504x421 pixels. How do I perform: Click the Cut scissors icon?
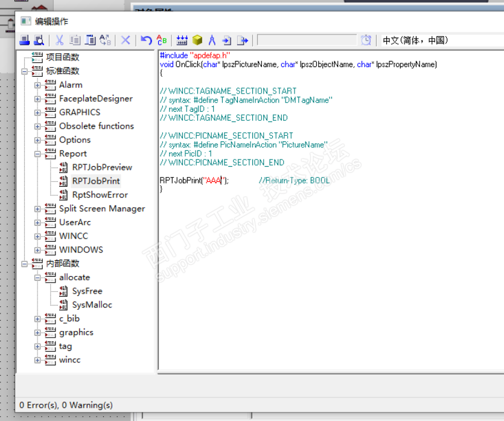(60, 40)
